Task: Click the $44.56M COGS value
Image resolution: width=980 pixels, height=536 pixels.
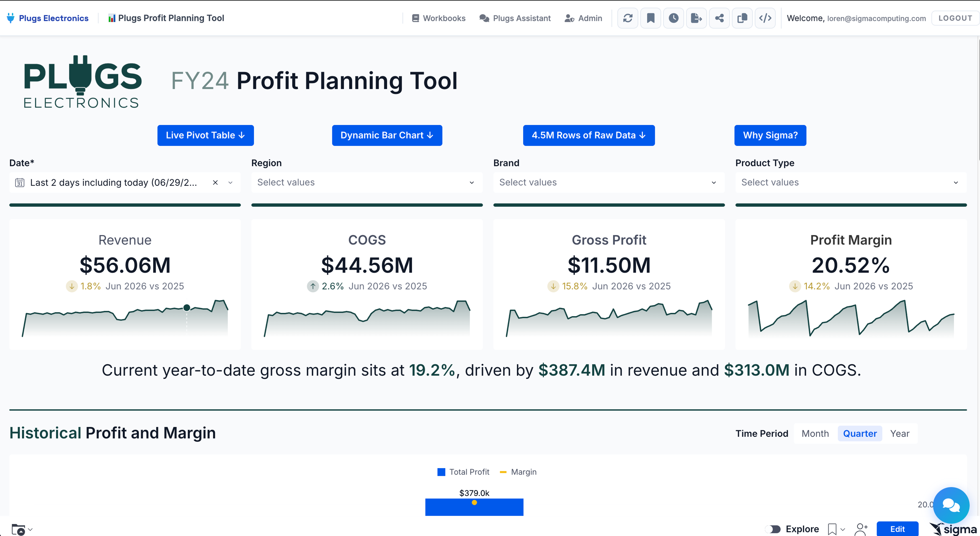Action: pos(367,265)
